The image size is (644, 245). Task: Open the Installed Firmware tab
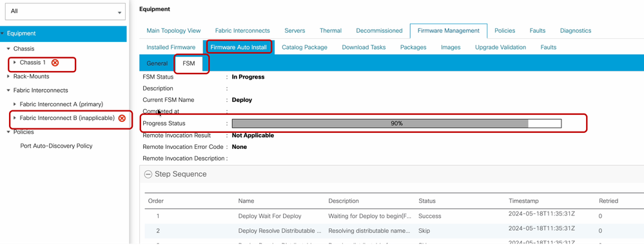coord(171,47)
